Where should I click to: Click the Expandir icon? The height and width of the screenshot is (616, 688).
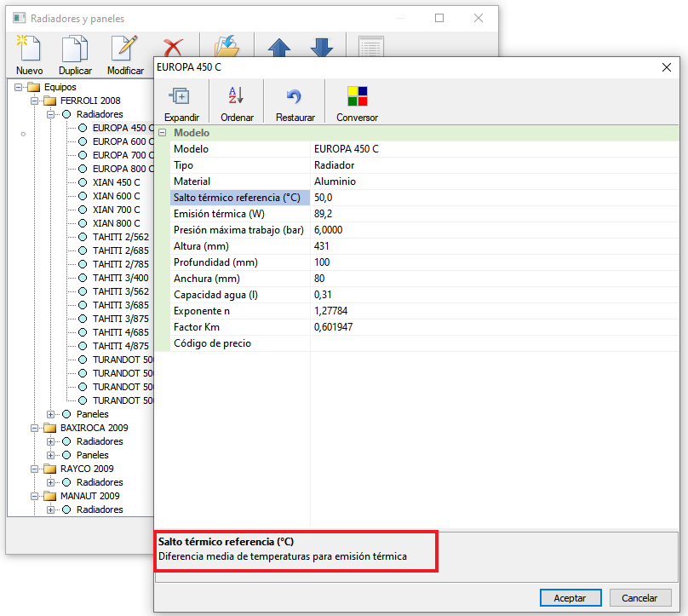(179, 95)
